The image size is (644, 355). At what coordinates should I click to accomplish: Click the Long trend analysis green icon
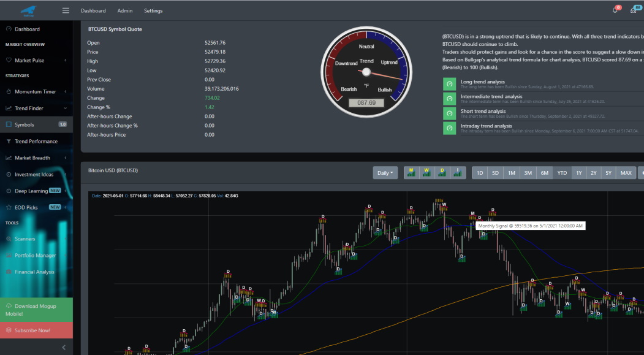pyautogui.click(x=449, y=84)
